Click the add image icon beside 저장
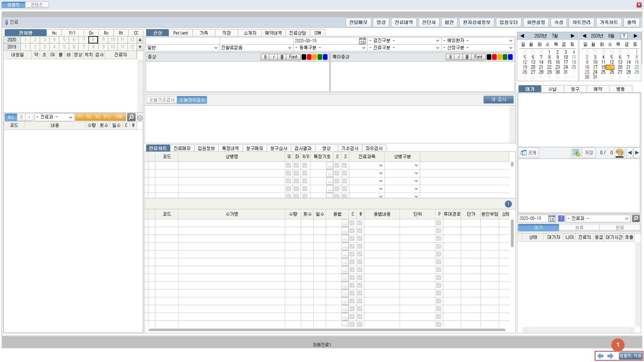644x362 pixels. [x=576, y=153]
